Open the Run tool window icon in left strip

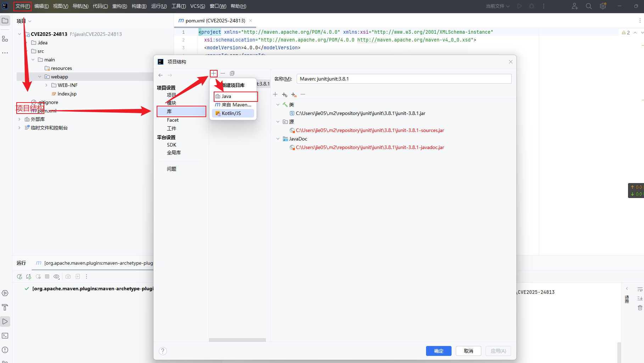point(5,321)
